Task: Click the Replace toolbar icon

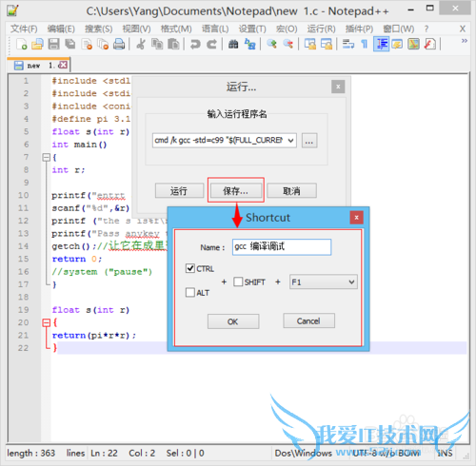Action: 250,44
